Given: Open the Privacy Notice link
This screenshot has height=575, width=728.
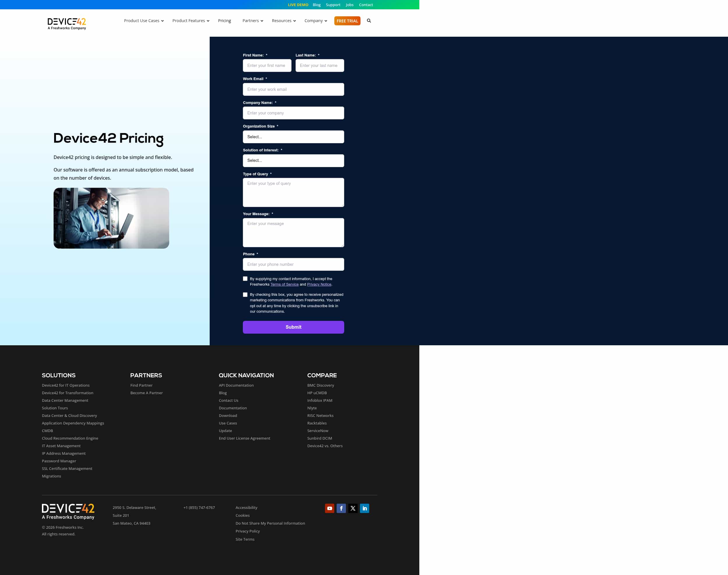Looking at the screenshot, I should point(319,284).
